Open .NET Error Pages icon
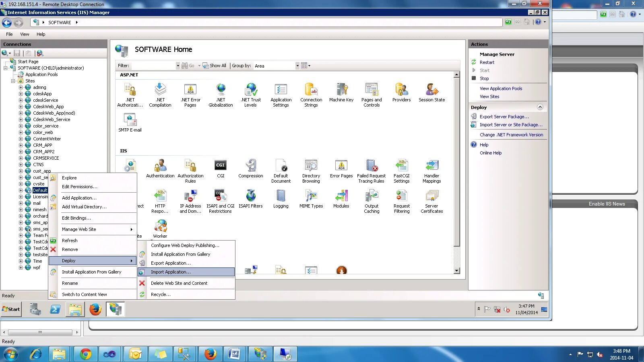644x362 pixels. point(190,95)
